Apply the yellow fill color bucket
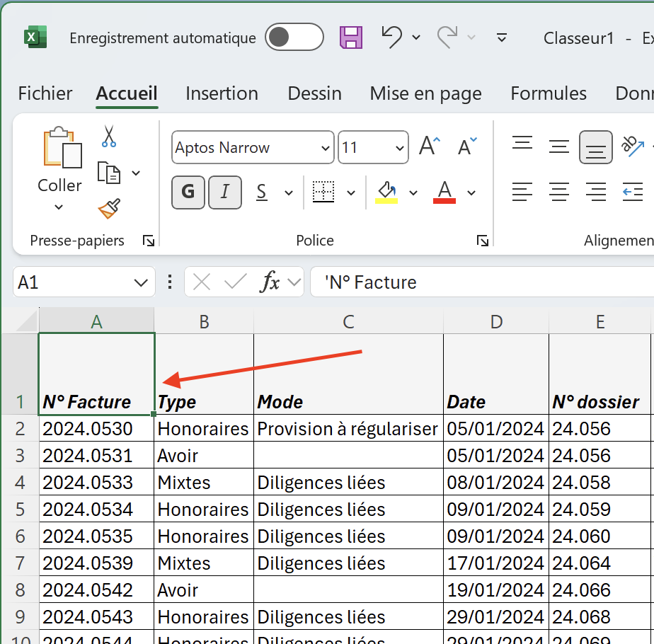The image size is (654, 644). click(386, 191)
